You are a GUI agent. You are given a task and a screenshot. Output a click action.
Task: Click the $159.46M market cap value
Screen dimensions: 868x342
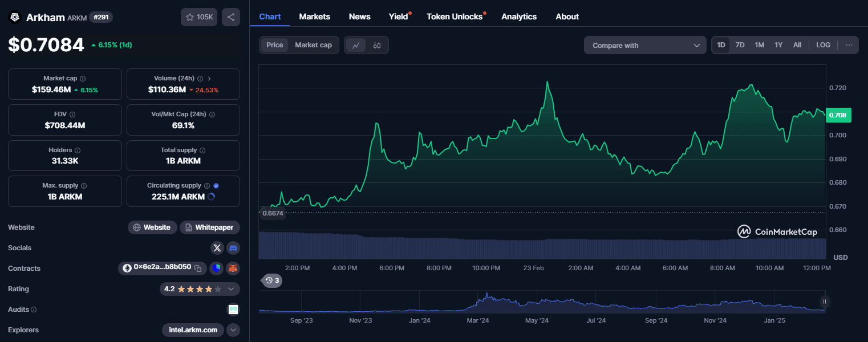(x=51, y=89)
